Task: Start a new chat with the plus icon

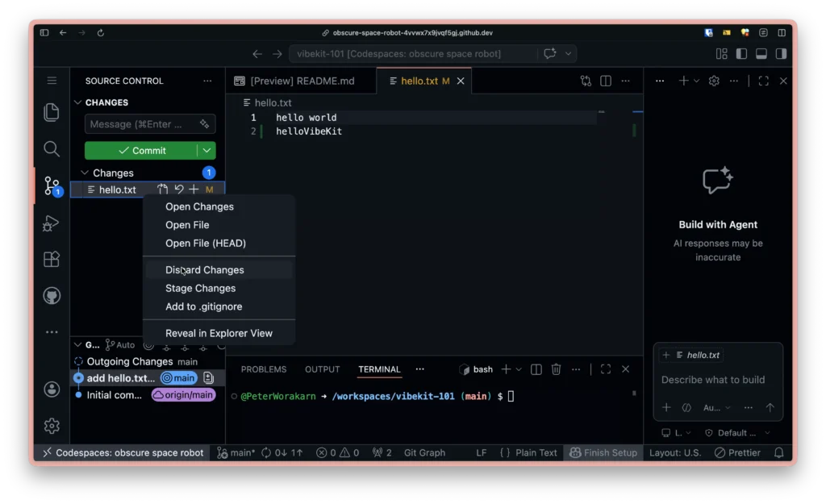Action: click(684, 81)
